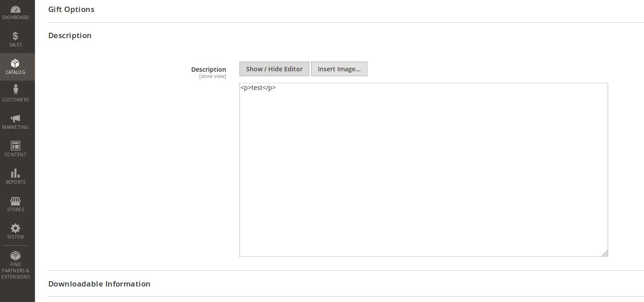Viewport: 644px width, 302px height.
Task: Select the Catalog icon in the sidebar
Action: [15, 66]
